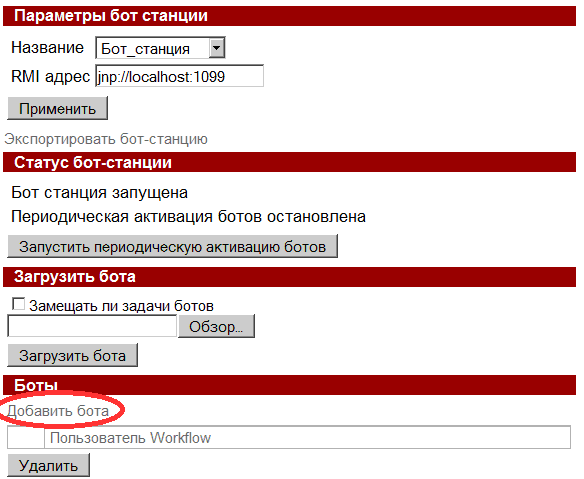Click the Бот станция запущена status text
This screenshot has height=479, width=584.
click(x=99, y=193)
